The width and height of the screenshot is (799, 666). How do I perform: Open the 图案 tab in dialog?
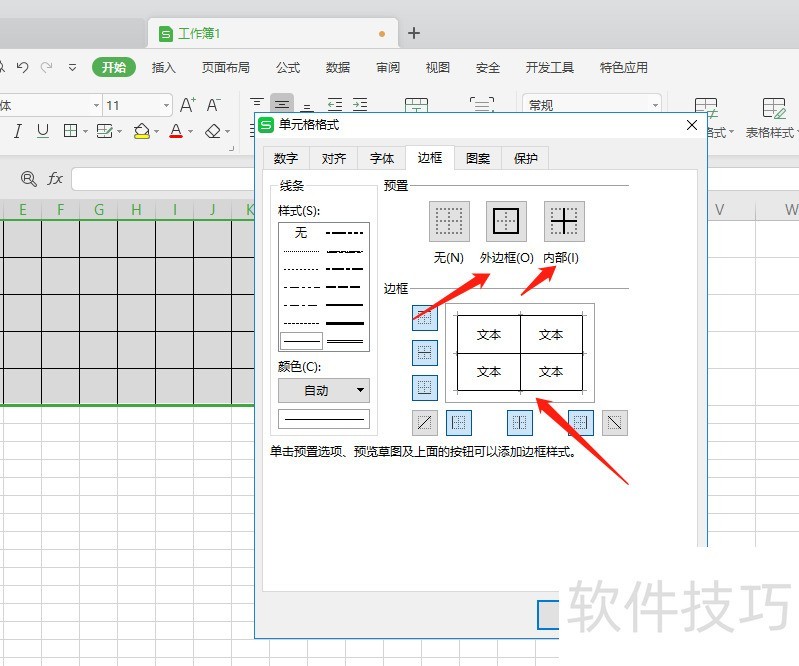click(478, 158)
